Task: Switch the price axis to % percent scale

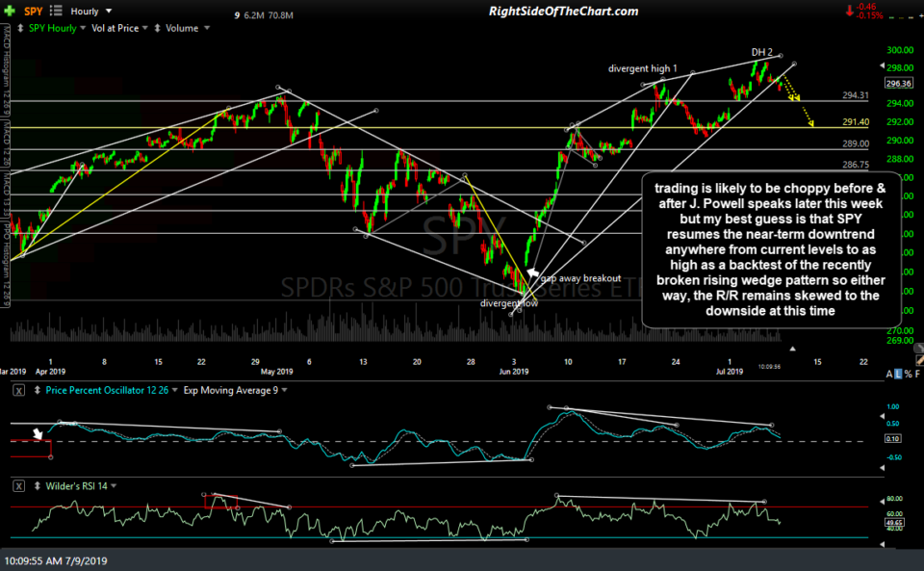Action: [x=907, y=374]
